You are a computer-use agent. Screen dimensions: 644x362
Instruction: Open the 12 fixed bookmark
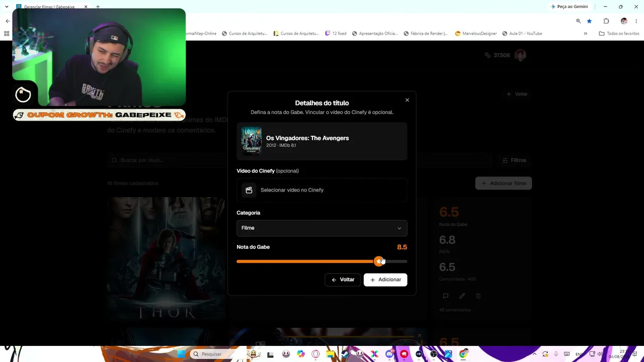[336, 34]
